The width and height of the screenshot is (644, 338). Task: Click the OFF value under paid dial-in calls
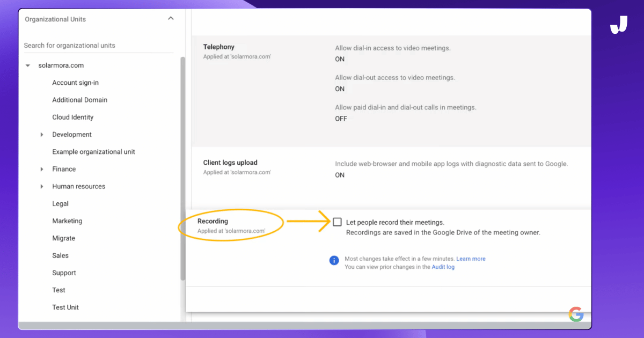pyautogui.click(x=341, y=119)
